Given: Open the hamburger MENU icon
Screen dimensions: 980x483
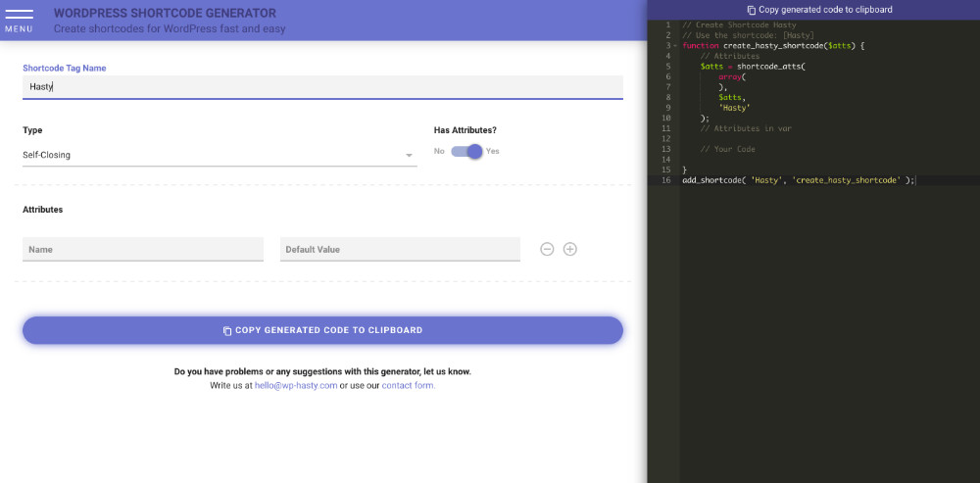Looking at the screenshot, I should (x=19, y=14).
